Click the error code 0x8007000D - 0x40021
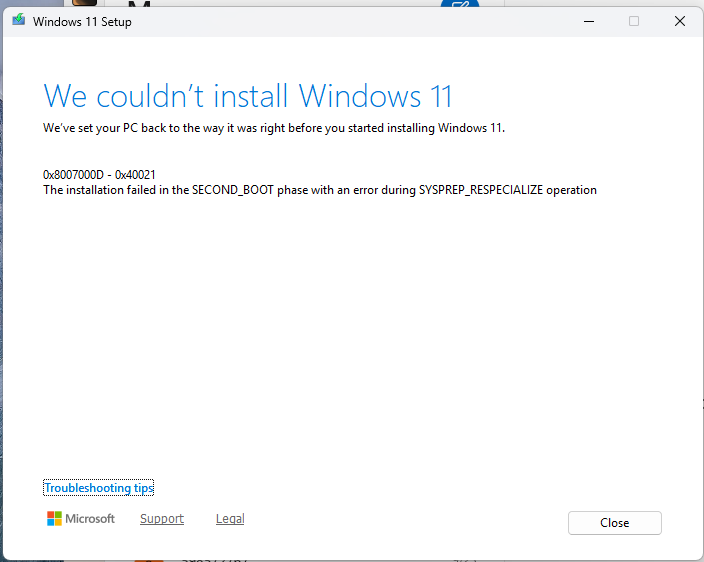 [x=99, y=175]
